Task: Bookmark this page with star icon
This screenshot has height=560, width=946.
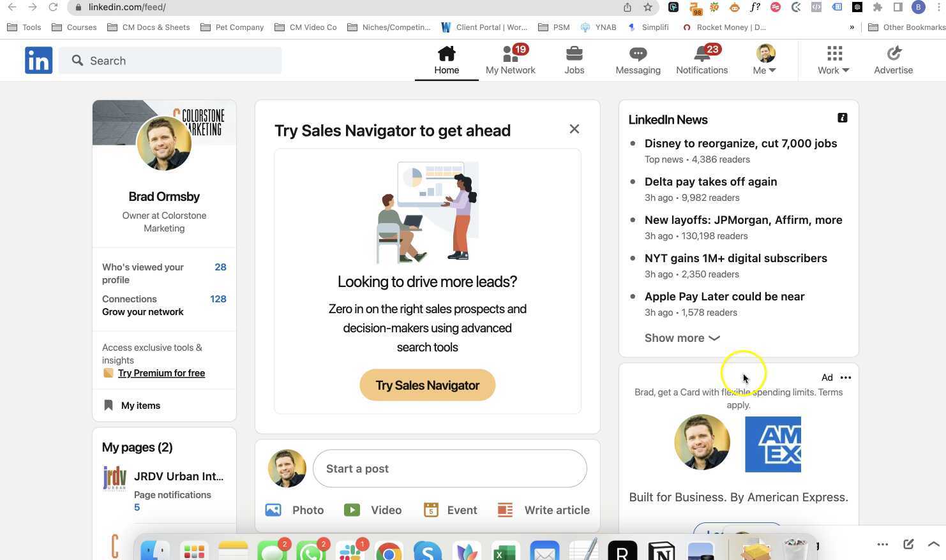Action: coord(648,7)
